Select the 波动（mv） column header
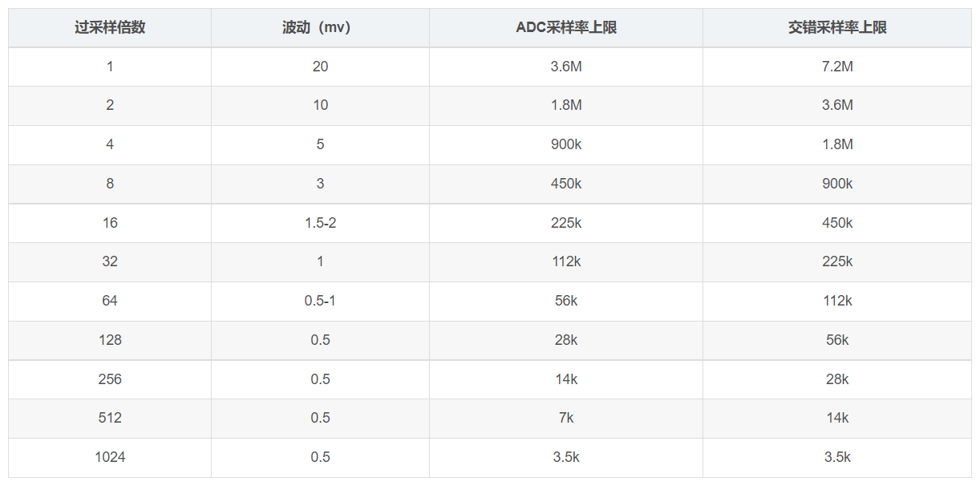Screen dimensions: 980x490 [x=320, y=27]
